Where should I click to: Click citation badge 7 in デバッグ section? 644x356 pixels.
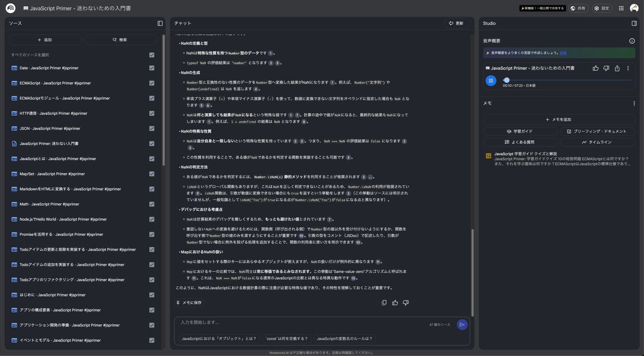click(x=330, y=219)
